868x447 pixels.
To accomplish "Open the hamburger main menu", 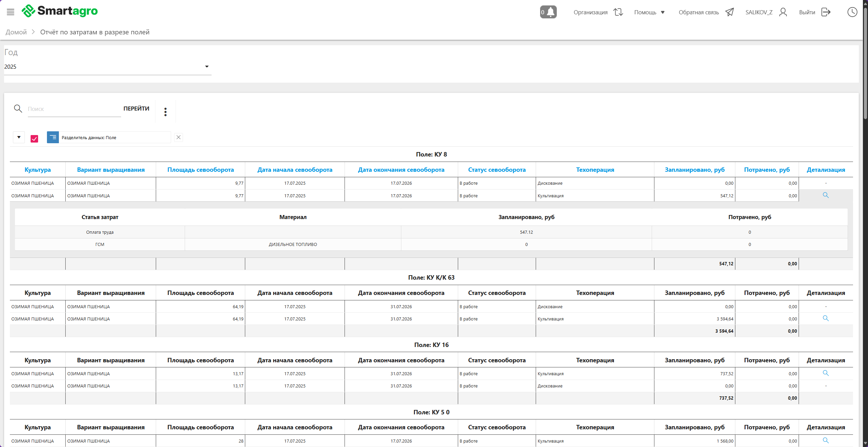I will tap(11, 12).
